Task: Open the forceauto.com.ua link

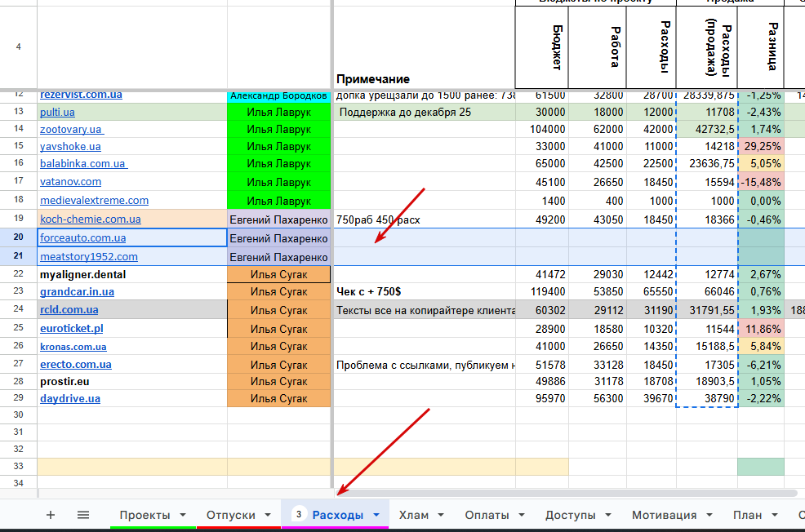Action: (83, 238)
